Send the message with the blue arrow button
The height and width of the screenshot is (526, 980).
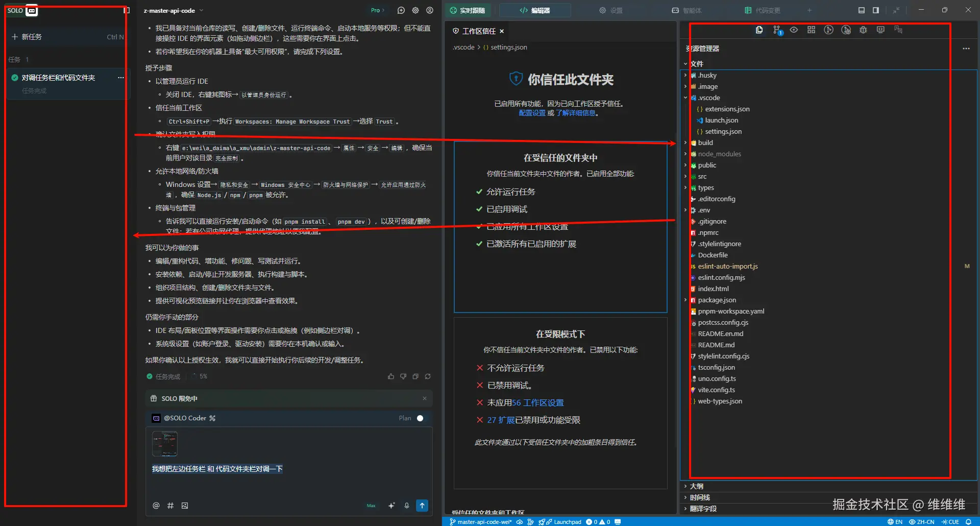(422, 506)
